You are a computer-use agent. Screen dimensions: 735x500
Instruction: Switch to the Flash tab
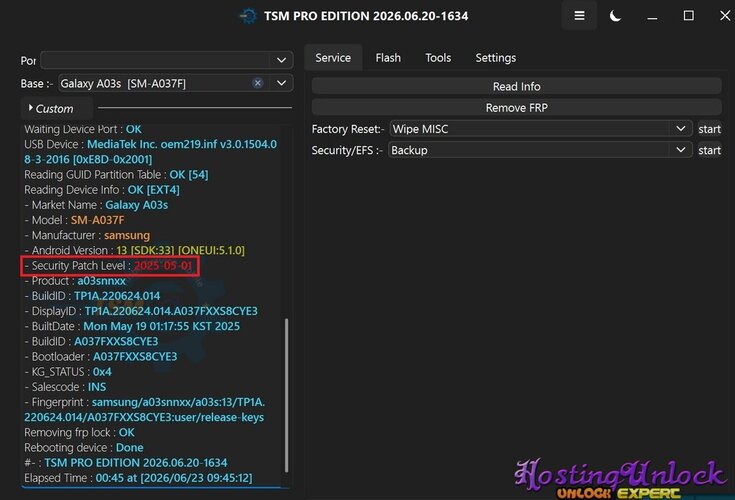[388, 58]
